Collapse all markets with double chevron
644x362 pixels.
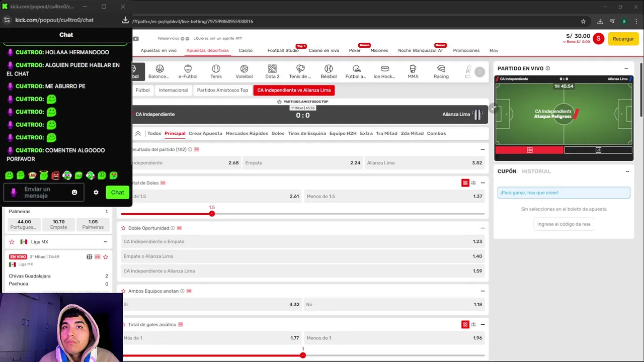[x=138, y=133]
